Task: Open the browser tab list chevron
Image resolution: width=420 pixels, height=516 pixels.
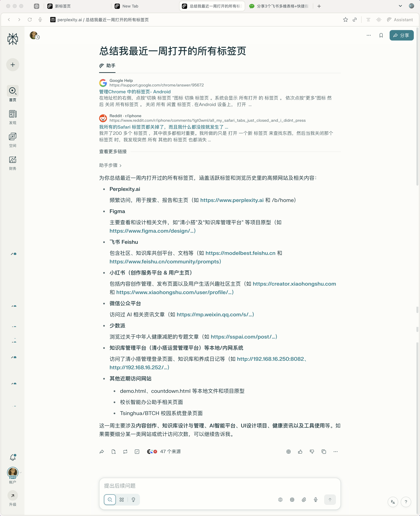Action: [400, 6]
